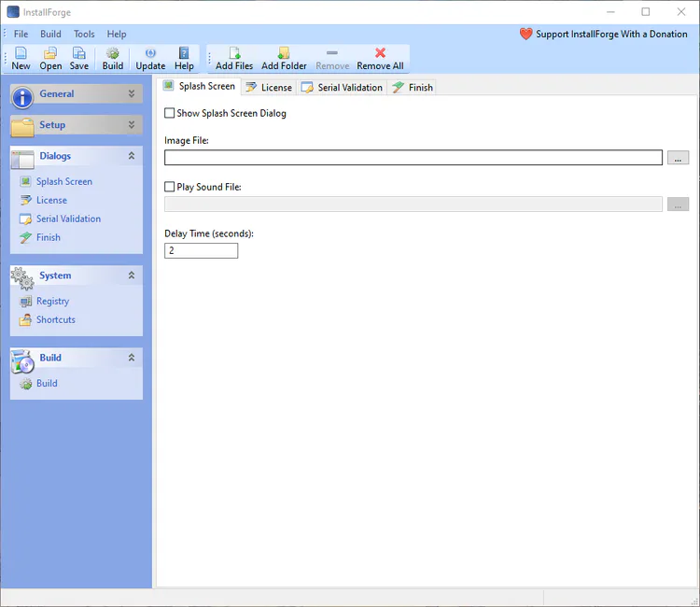Viewport: 700px width, 607px height.
Task: Enable Show Splash Screen Dialog checkbox
Action: coord(169,113)
